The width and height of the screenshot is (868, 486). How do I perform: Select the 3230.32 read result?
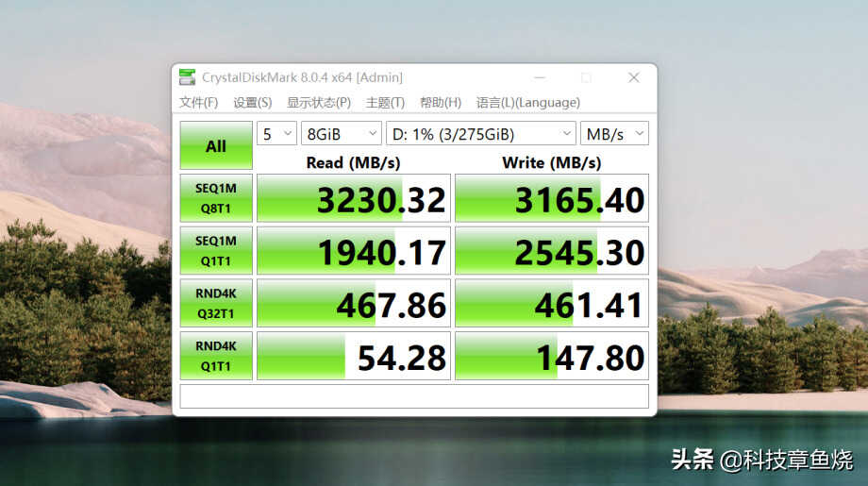pyautogui.click(x=354, y=198)
